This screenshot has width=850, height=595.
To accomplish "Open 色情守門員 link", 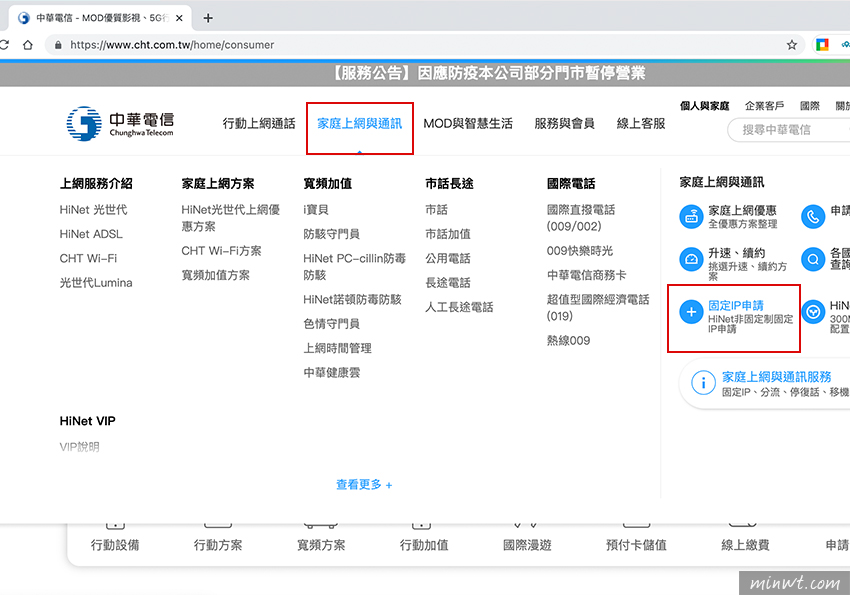I will click(x=331, y=324).
